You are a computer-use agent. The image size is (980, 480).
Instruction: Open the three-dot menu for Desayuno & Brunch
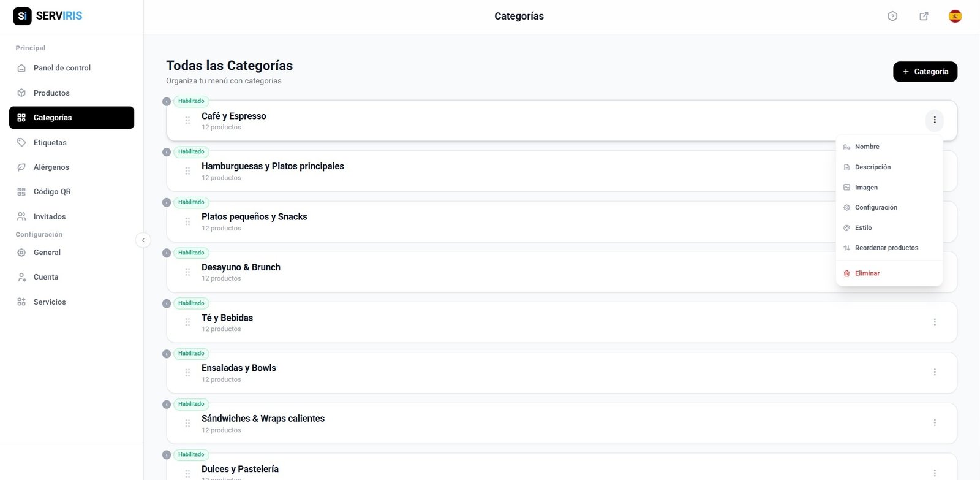935,271
